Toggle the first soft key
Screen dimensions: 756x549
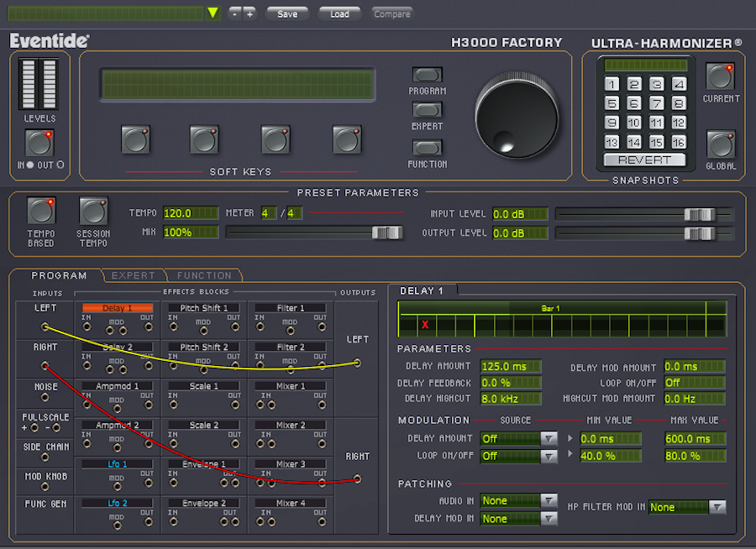point(136,140)
